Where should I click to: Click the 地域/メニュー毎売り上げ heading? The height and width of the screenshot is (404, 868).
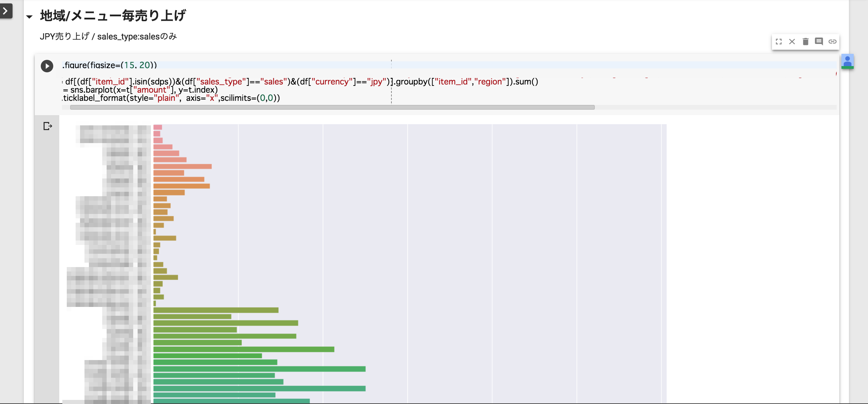pos(112,15)
